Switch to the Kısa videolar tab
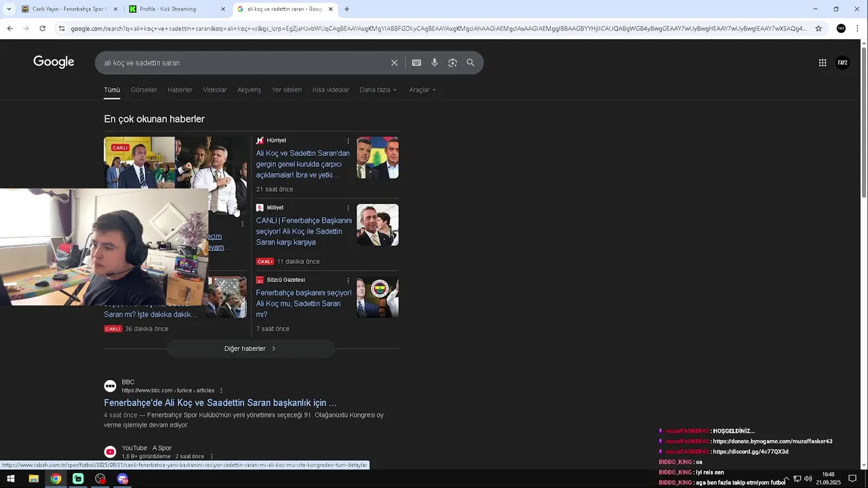868x488 pixels. (331, 90)
